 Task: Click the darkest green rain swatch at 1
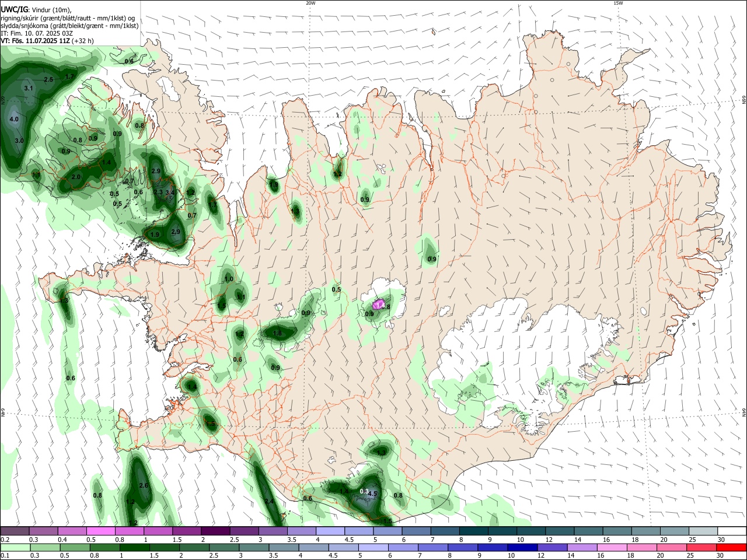pyautogui.click(x=135, y=547)
